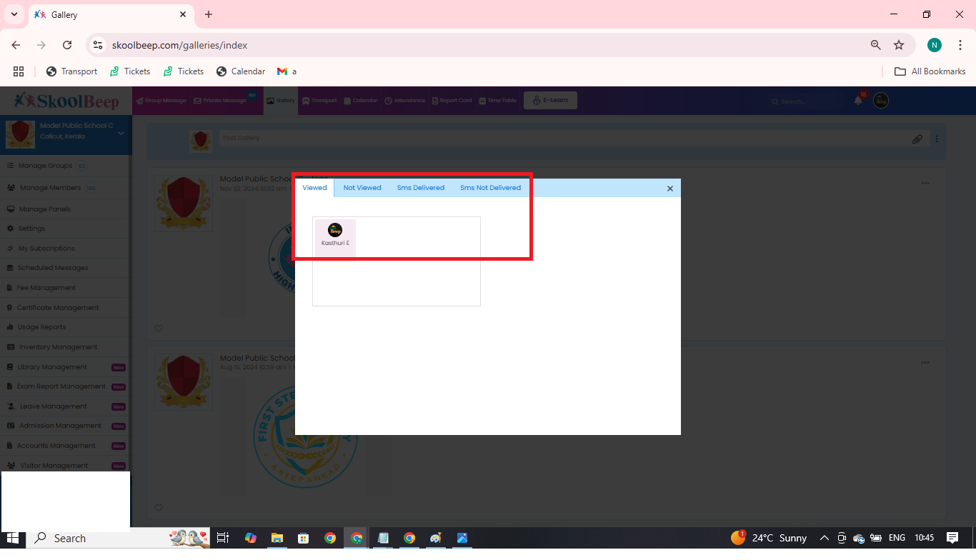Open Attendance from the top navigation

pos(404,101)
